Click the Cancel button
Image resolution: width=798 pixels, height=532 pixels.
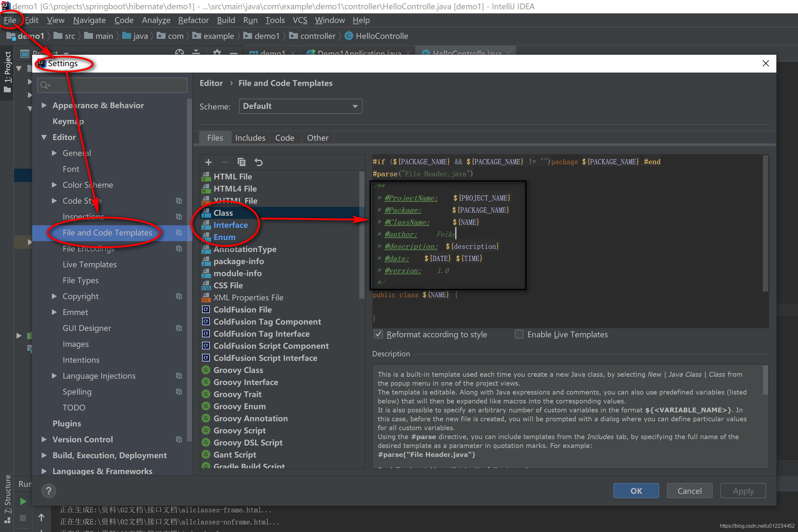tap(689, 491)
